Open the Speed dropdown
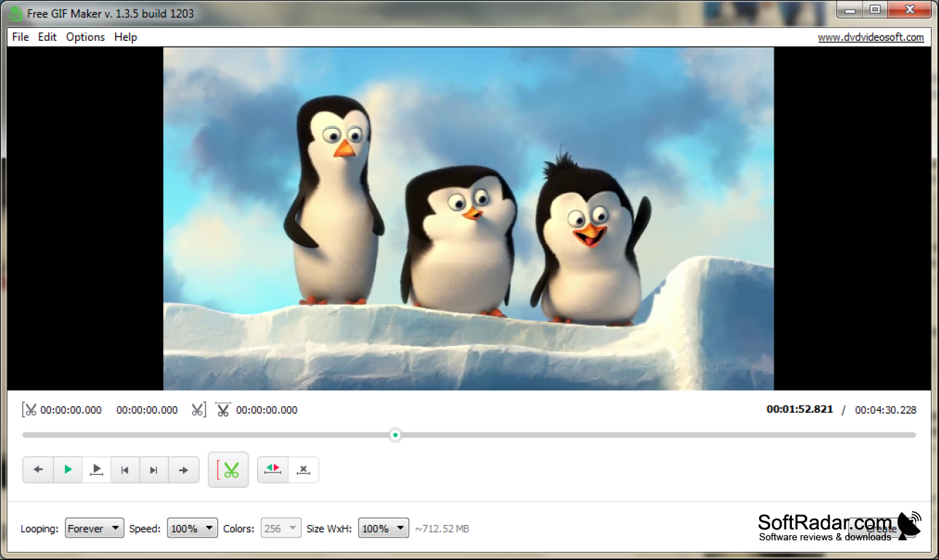This screenshot has height=560, width=939. (192, 529)
